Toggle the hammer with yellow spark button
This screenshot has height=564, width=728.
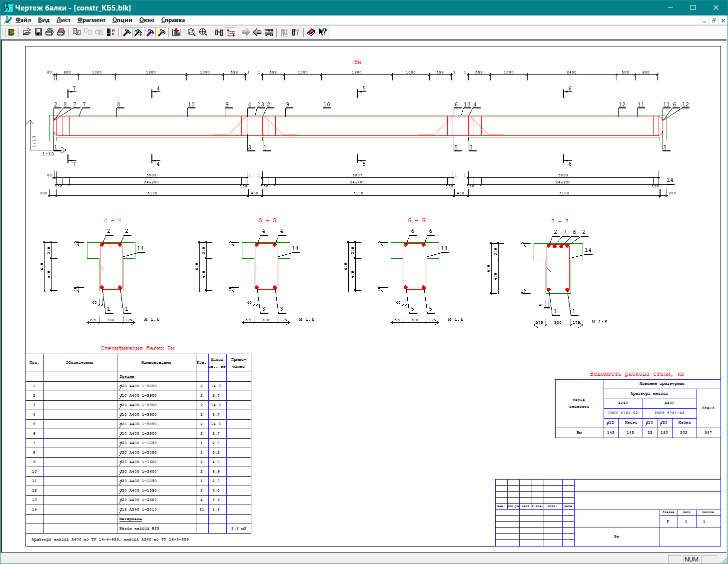pyautogui.click(x=161, y=32)
